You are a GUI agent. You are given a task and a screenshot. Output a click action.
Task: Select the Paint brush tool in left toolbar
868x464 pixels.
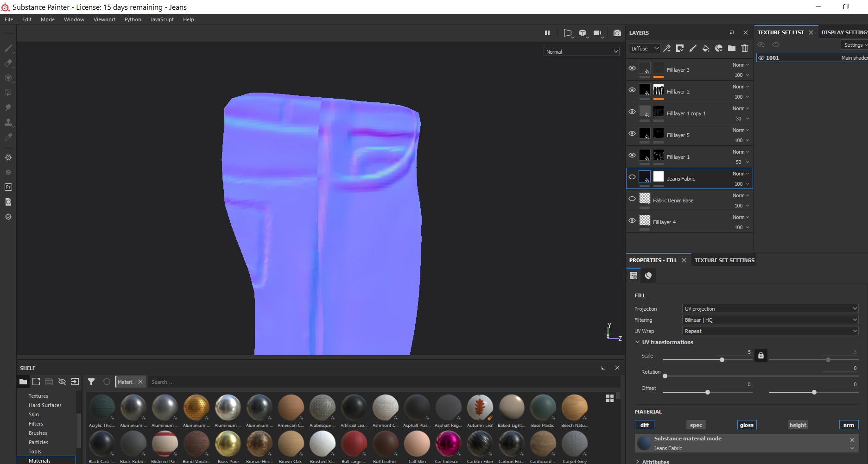pyautogui.click(x=8, y=48)
